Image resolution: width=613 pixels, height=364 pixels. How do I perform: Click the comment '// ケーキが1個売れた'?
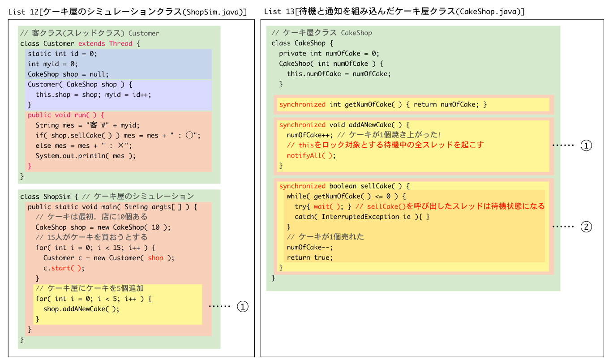click(326, 237)
